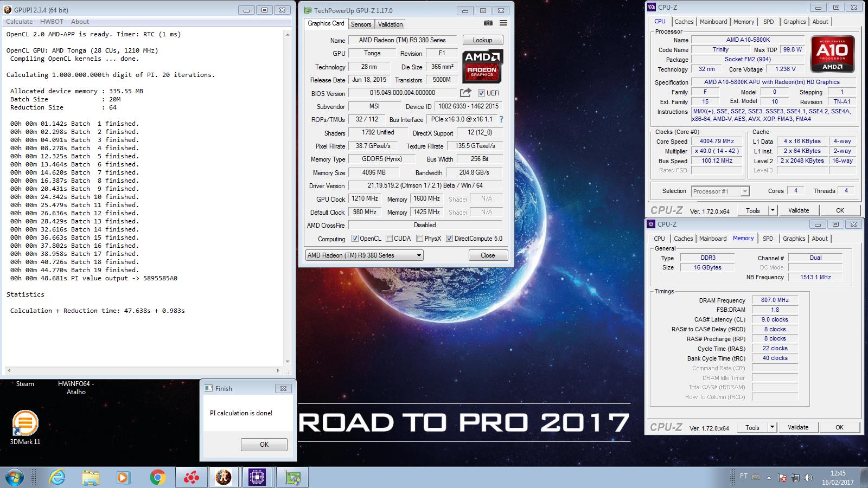Click Tools button in upper CPU-Z window
This screenshot has height=488, width=868.
click(752, 210)
